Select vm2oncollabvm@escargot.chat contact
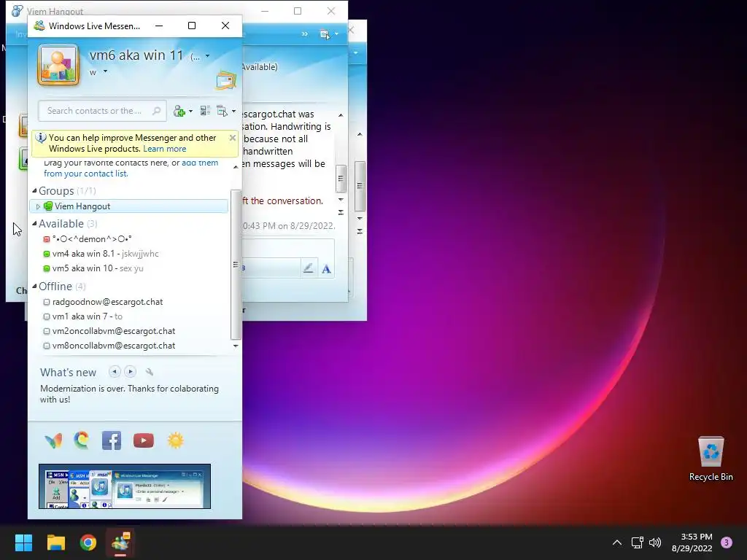Screen dimensions: 747x560 tap(114, 331)
